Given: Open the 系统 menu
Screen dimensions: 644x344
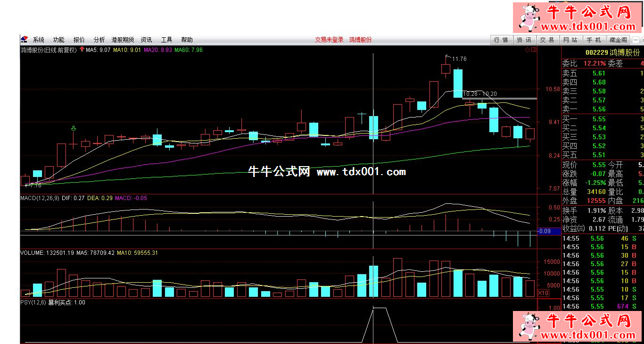Looking at the screenshot, I should click(x=39, y=40).
